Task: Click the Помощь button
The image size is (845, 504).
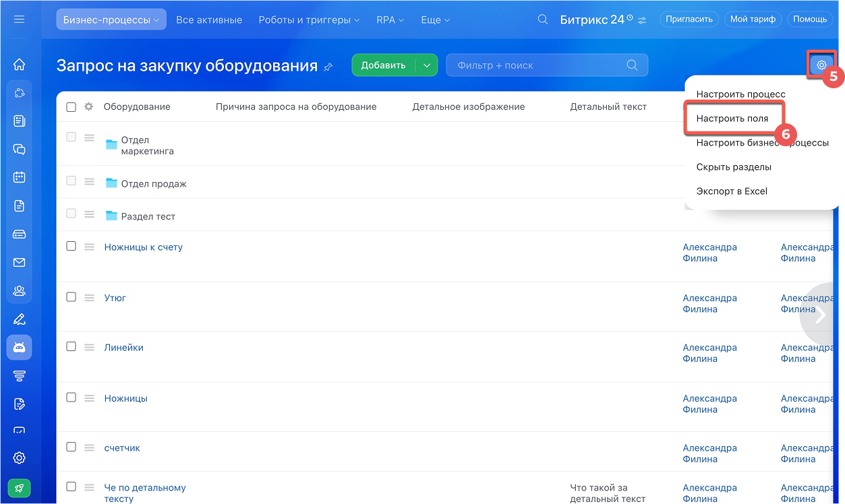Action: [810, 20]
